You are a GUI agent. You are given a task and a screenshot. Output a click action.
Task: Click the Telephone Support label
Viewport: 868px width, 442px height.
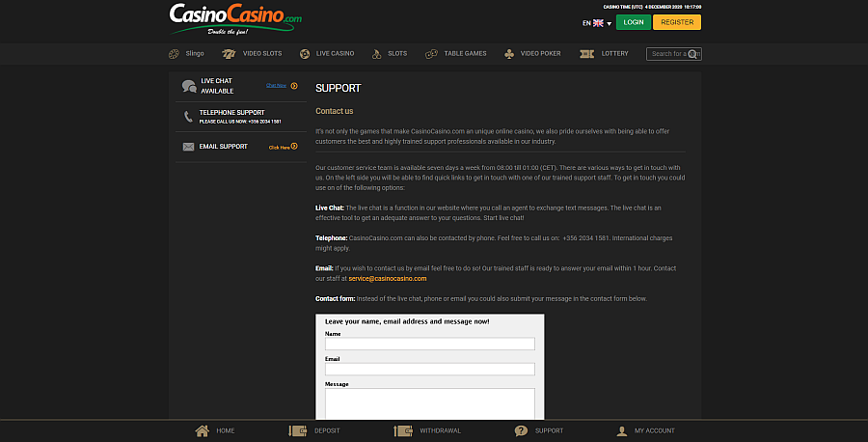[x=231, y=113]
